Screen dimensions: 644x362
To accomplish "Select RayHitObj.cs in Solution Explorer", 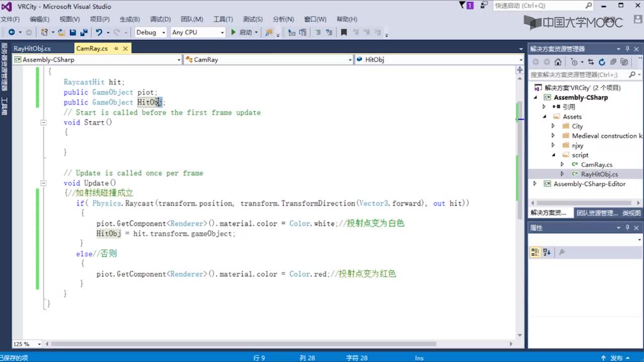I will [x=599, y=174].
